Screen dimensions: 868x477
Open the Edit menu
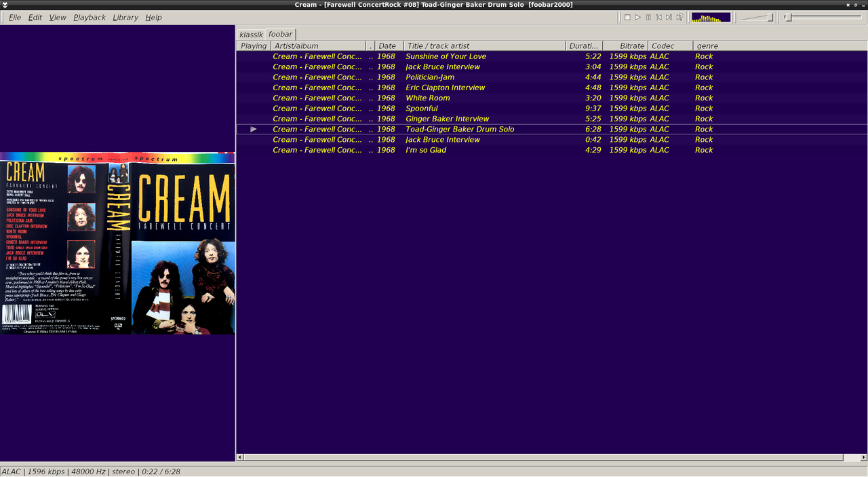[x=35, y=17]
